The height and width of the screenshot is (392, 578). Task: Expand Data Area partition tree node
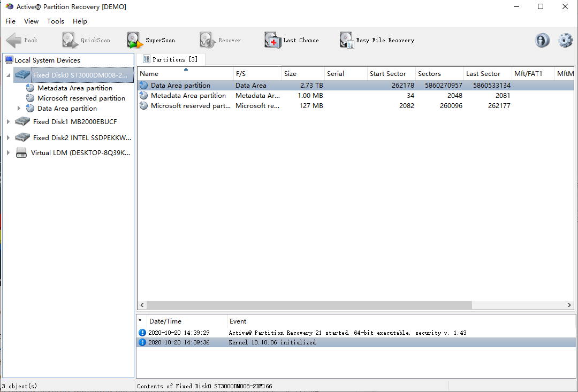[x=19, y=109]
